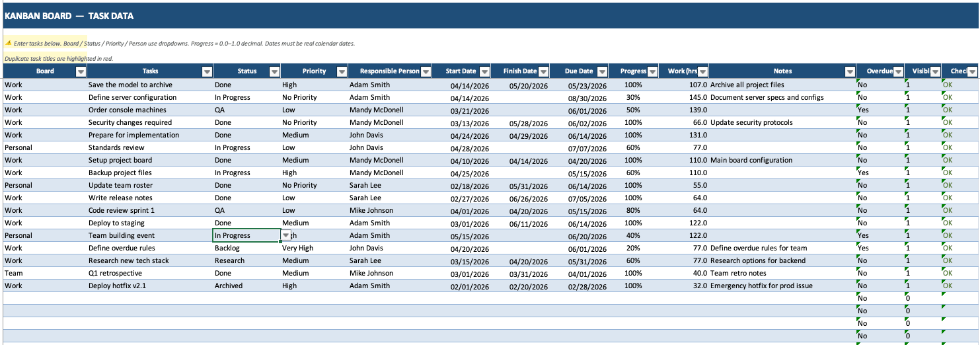Select the 'Document server specs and configs' note
Viewport: 980px width, 345px height.
click(x=782, y=97)
